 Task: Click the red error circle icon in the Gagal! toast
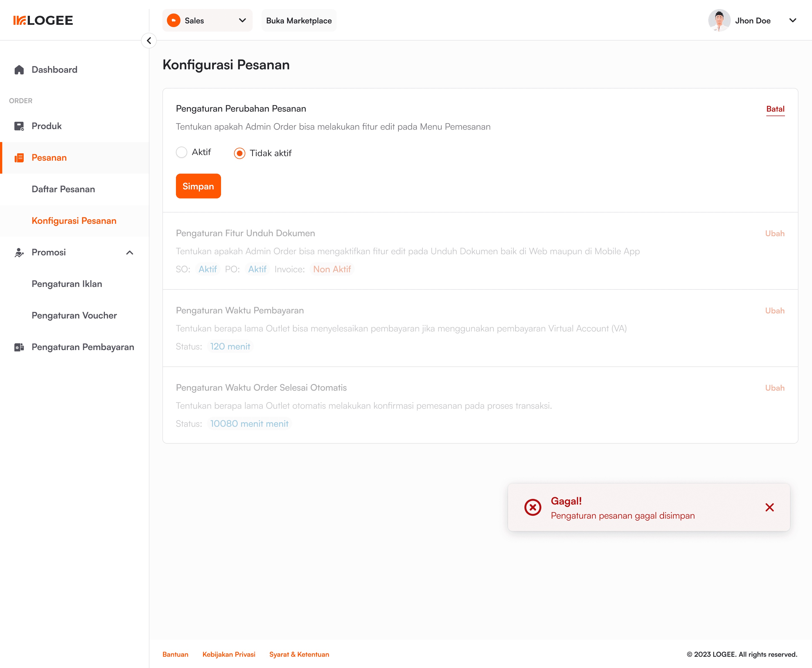[x=533, y=508]
